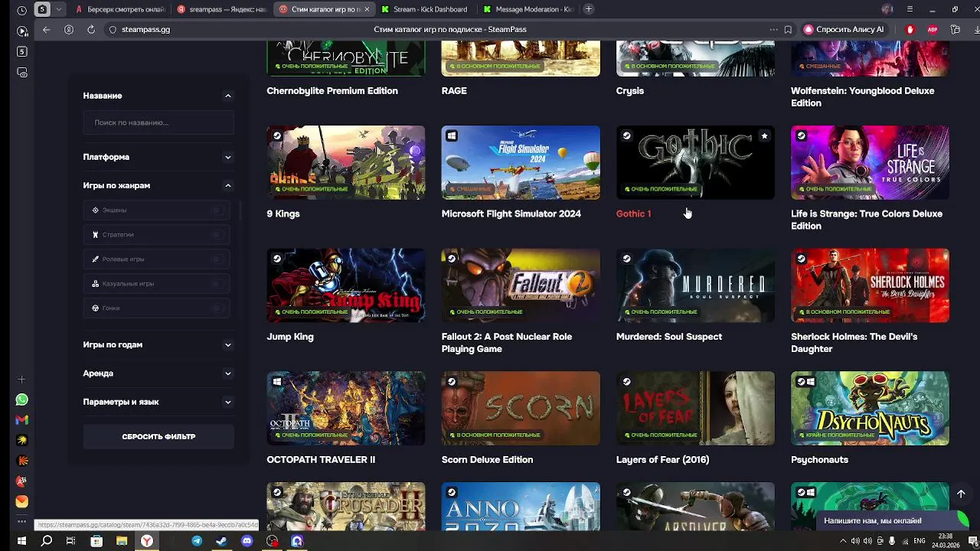Switch to the Берсерк смотреть онлайн tab
Viewport: 980px width, 551px height.
(x=120, y=9)
